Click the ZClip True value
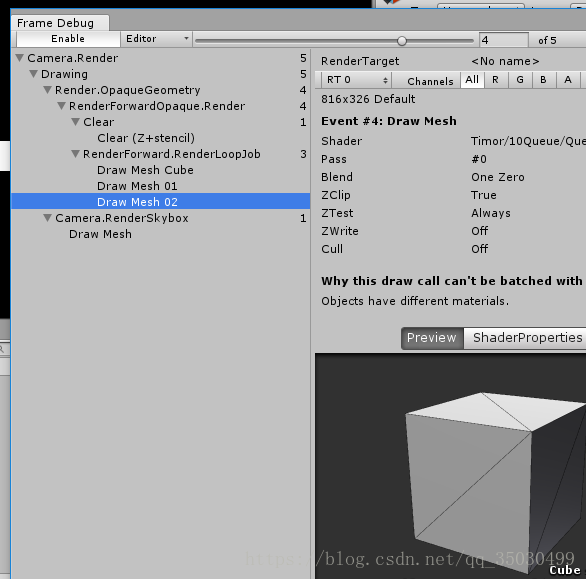The image size is (586, 579). [484, 195]
